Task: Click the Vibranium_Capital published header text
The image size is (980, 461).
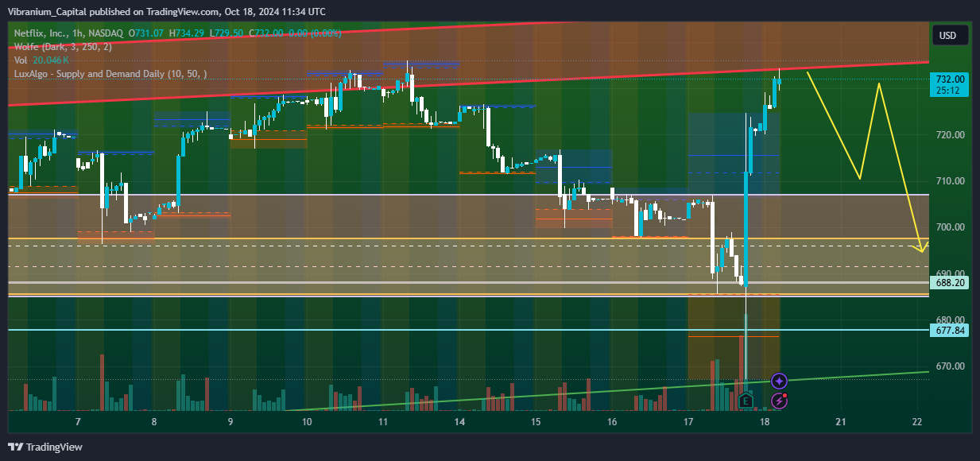Action: 167,12
